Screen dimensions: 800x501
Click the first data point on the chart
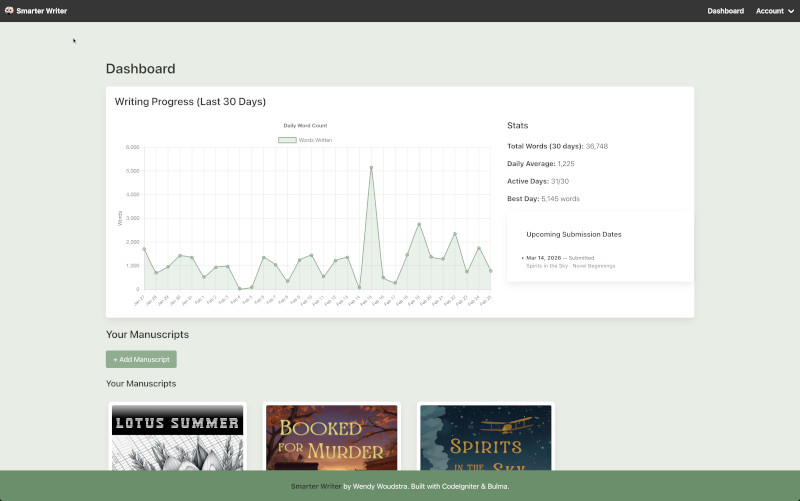[x=144, y=249]
